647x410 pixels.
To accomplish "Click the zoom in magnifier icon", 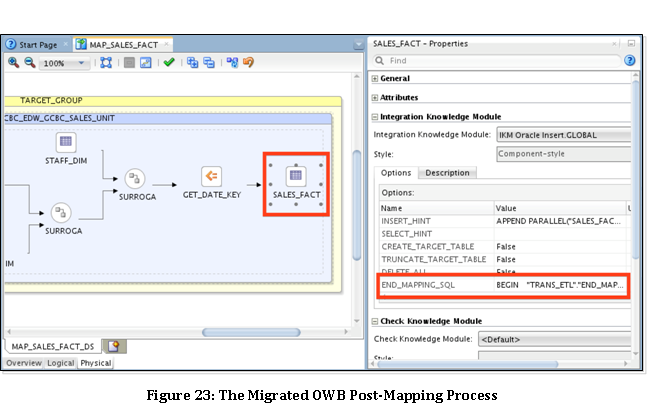I will coord(14,62).
